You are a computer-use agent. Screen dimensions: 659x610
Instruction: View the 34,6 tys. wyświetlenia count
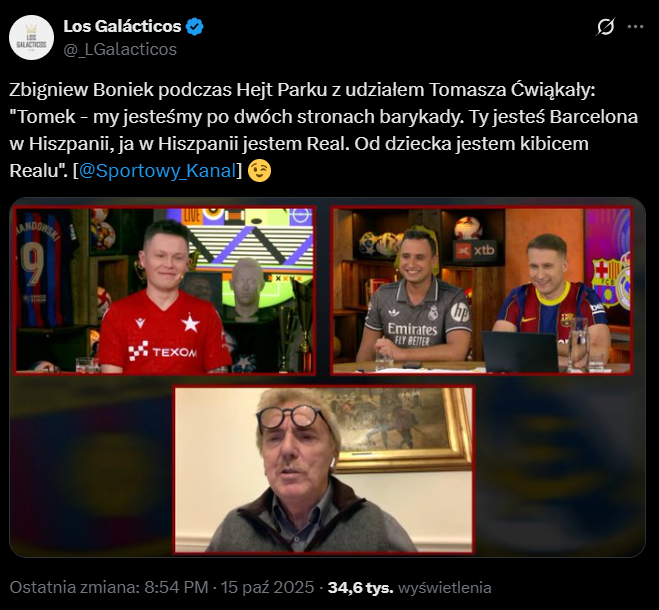coord(409,588)
